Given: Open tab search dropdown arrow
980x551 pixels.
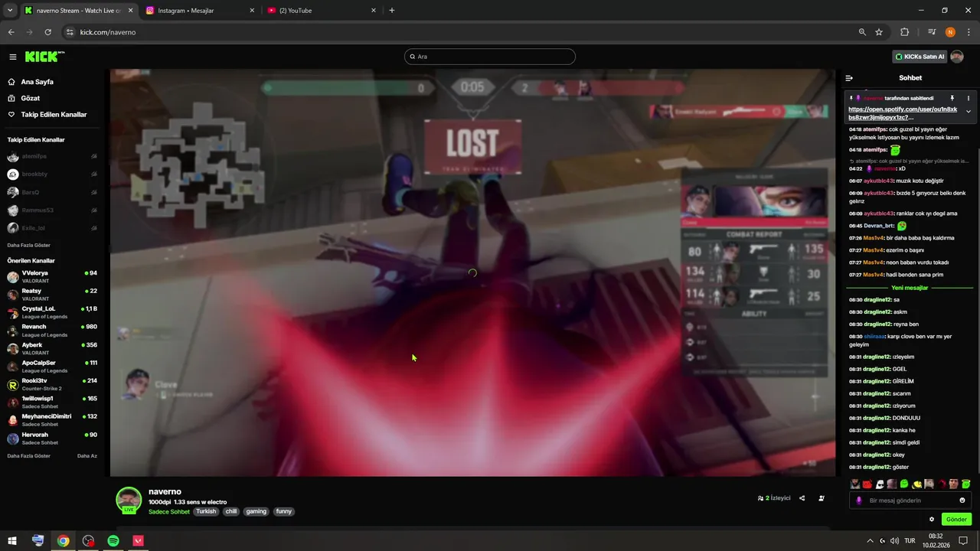Looking at the screenshot, I should 9,11.
